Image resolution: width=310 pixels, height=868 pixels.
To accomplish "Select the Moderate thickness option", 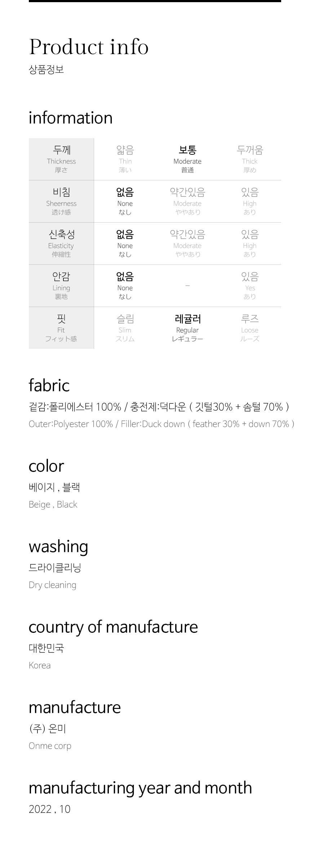I will (x=187, y=159).
